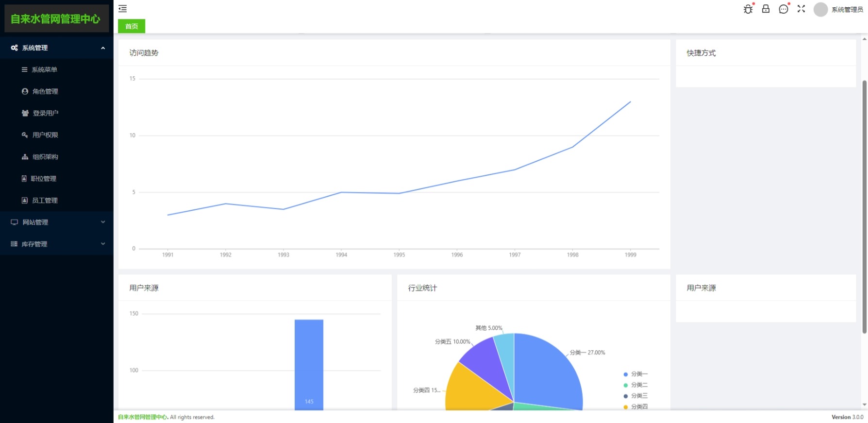This screenshot has width=868, height=423.
Task: Click the 分类一 27.00% pie label
Action: point(587,353)
